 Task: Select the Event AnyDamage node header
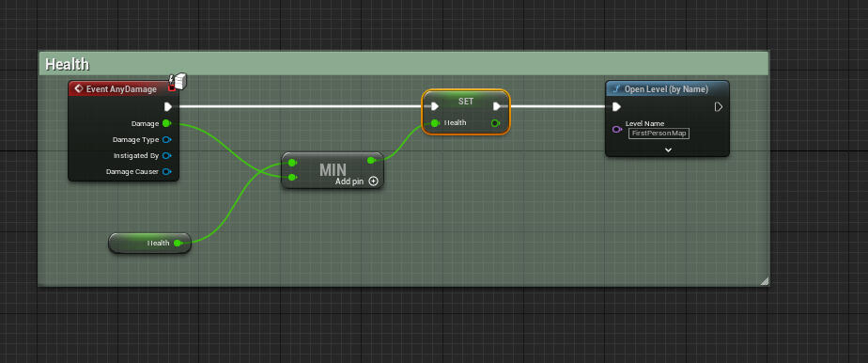(x=123, y=88)
